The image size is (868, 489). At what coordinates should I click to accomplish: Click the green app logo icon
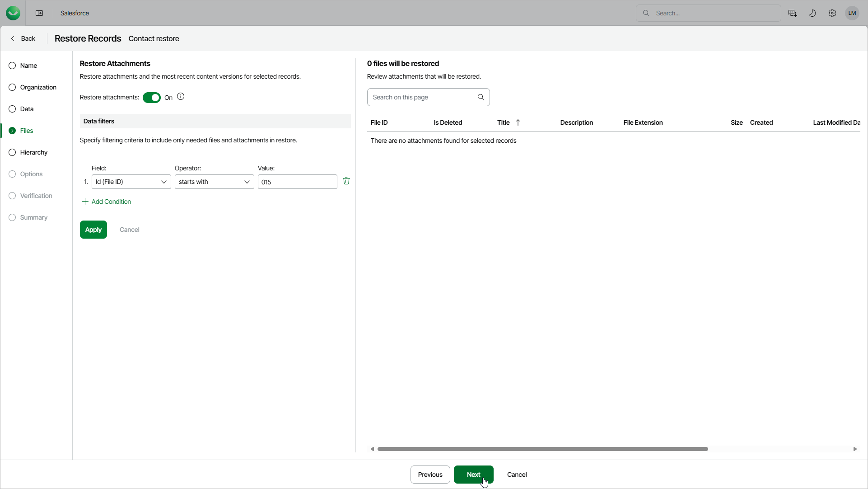click(13, 13)
